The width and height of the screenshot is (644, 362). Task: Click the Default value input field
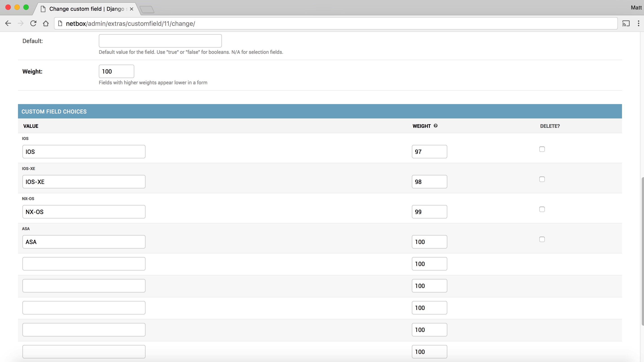(160, 41)
